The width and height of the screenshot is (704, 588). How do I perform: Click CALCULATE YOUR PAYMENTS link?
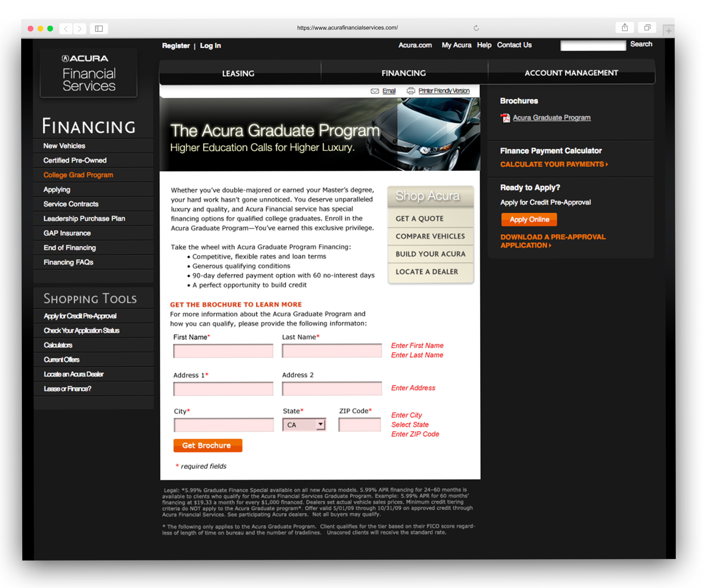pyautogui.click(x=554, y=164)
